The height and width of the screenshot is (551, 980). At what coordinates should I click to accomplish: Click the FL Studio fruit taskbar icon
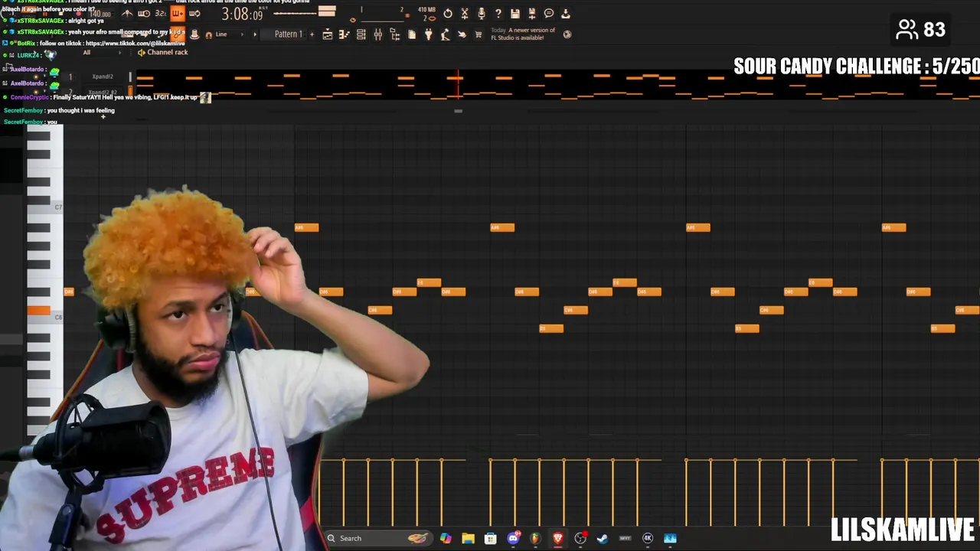click(x=535, y=538)
